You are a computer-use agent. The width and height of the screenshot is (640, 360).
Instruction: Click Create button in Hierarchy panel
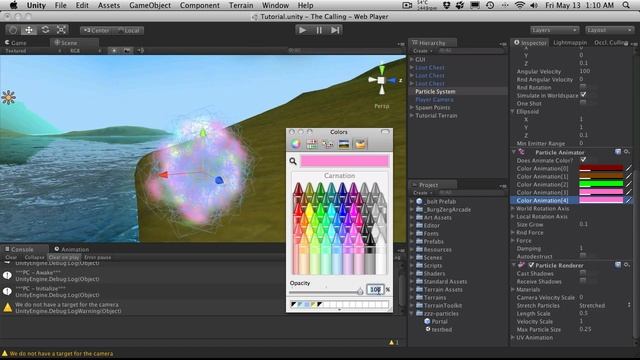click(x=422, y=51)
